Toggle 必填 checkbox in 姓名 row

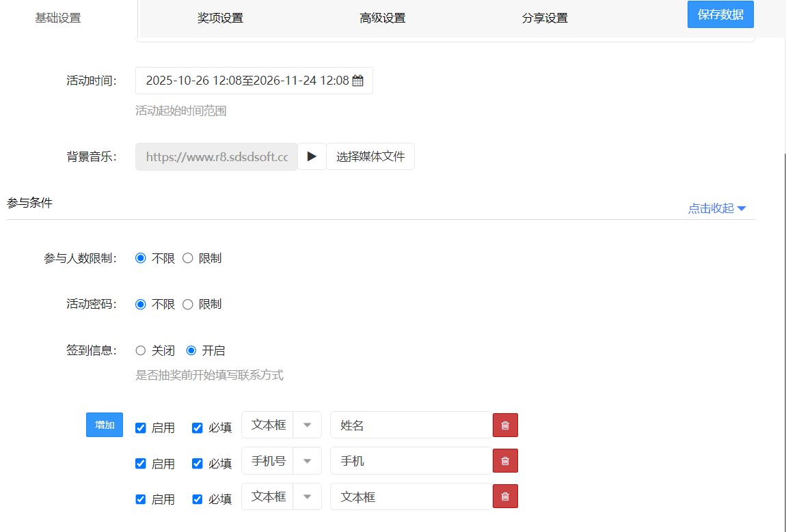pos(197,428)
